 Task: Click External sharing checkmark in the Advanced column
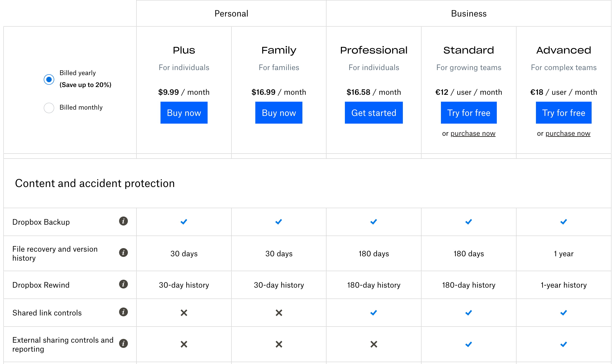(x=564, y=344)
